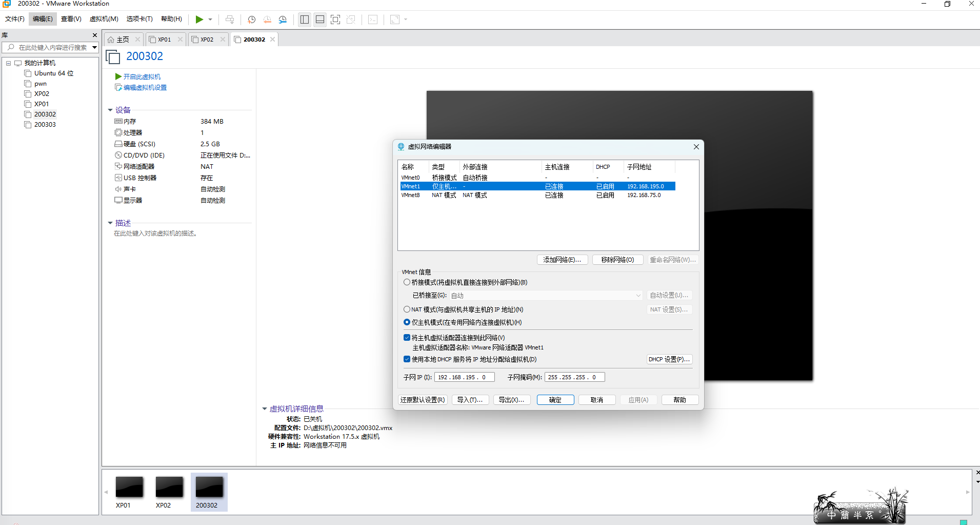Open the library search dropdown arrow
This screenshot has height=525, width=980.
click(94, 47)
